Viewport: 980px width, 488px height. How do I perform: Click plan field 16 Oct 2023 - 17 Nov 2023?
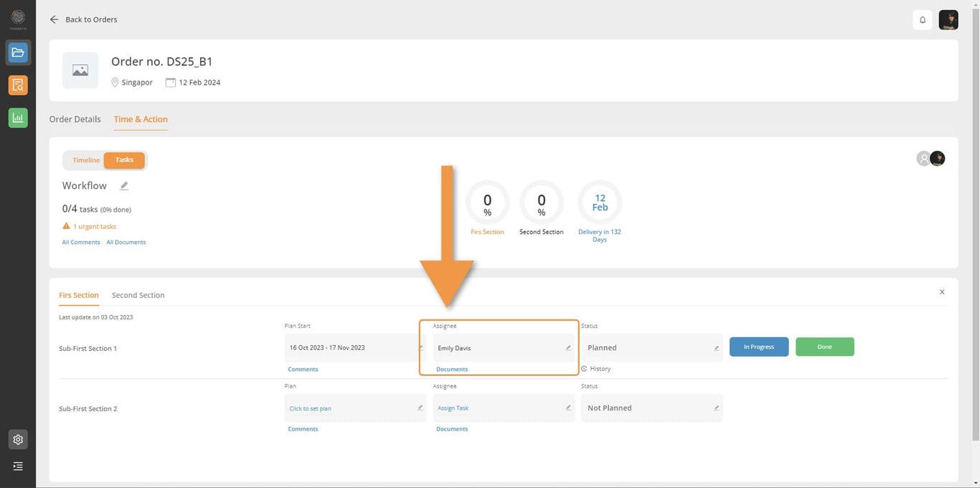point(355,347)
